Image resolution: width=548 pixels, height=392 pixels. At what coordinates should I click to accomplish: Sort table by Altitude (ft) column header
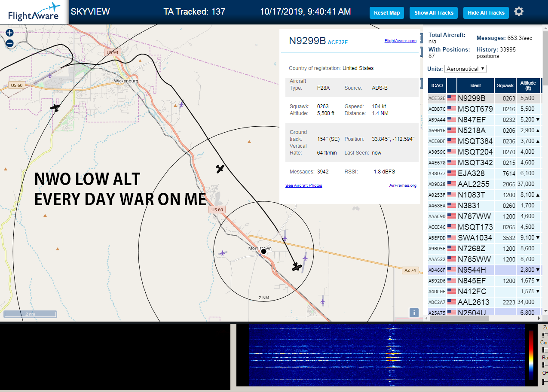click(x=528, y=85)
